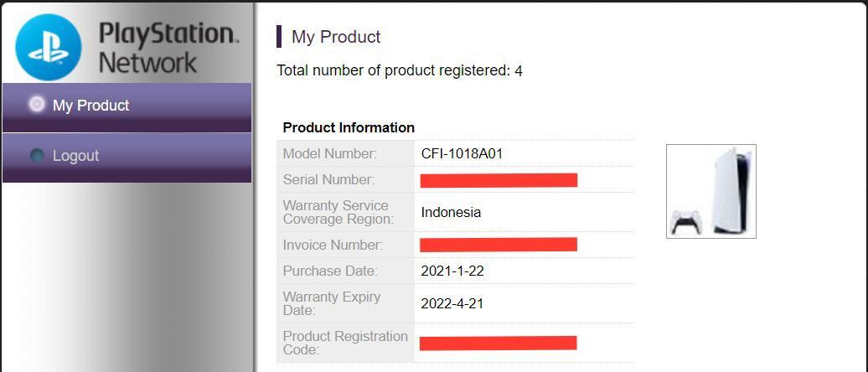Click the bullet icon beside My Product
868x372 pixels.
click(x=36, y=105)
